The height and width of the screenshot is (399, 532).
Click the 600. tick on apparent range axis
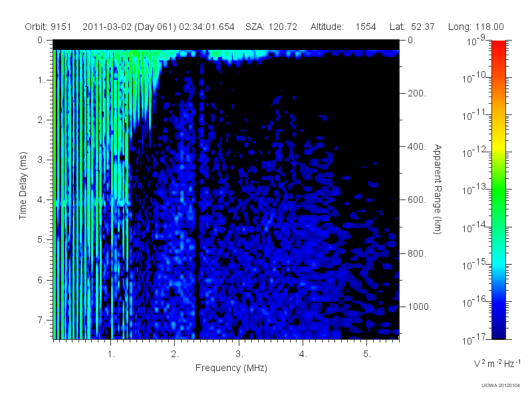(x=417, y=200)
